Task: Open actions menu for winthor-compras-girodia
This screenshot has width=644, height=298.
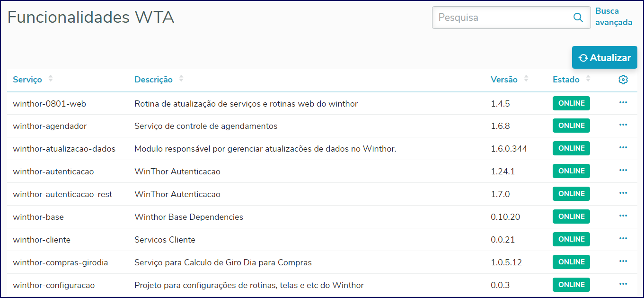Action: tap(623, 262)
